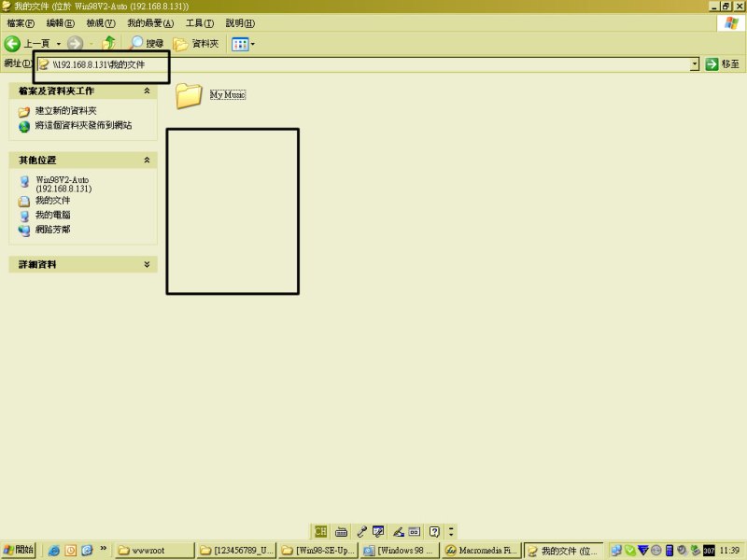This screenshot has height=560, width=747.
Task: Open the Back history dropdown arrow
Action: point(59,44)
